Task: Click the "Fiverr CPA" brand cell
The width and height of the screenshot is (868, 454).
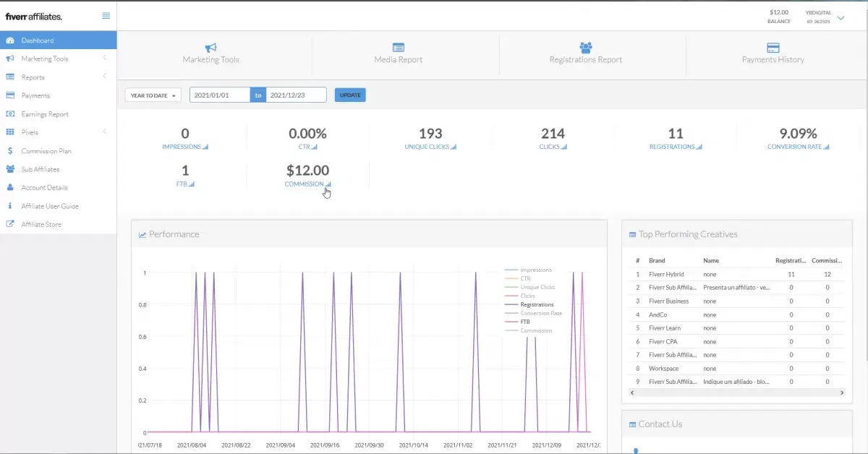Action: [x=662, y=342]
